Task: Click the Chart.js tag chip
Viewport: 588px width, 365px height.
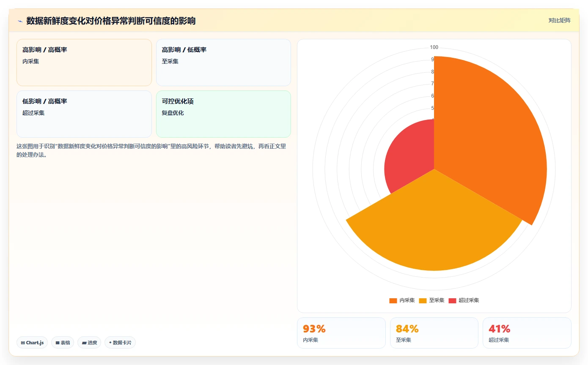Action: 32,343
